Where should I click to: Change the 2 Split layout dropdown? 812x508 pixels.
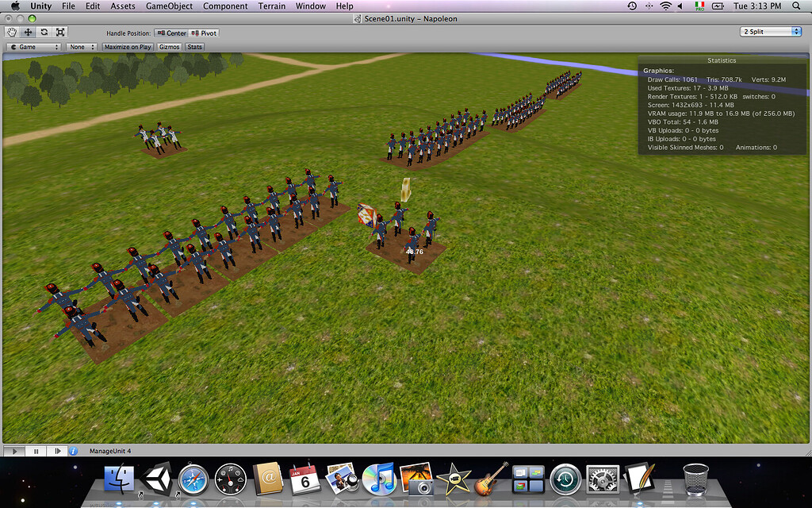[769, 31]
